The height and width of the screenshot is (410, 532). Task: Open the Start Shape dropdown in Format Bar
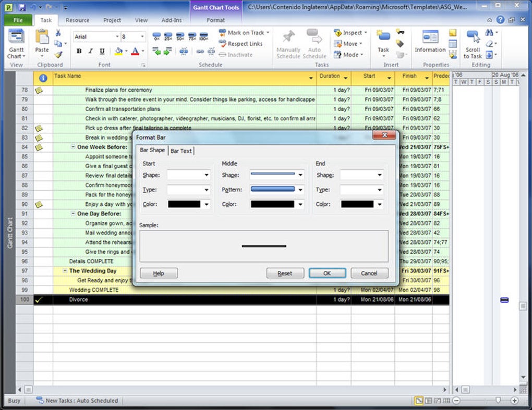207,175
